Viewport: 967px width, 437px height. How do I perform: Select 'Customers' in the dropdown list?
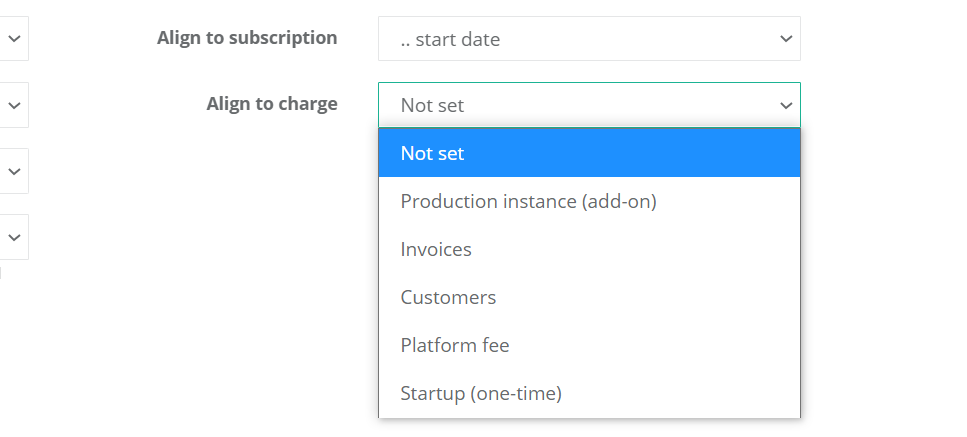pyautogui.click(x=448, y=297)
